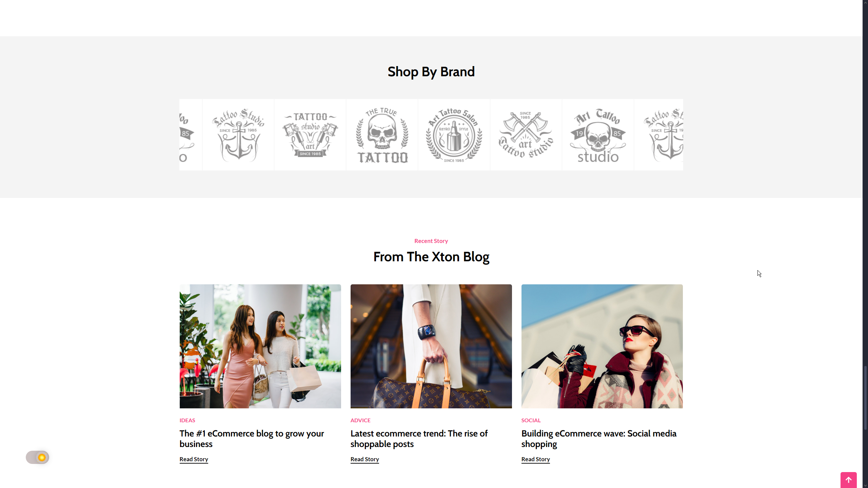868x488 pixels.
Task: Click the partially cut-off leftmost brand logo
Action: pyautogui.click(x=191, y=135)
